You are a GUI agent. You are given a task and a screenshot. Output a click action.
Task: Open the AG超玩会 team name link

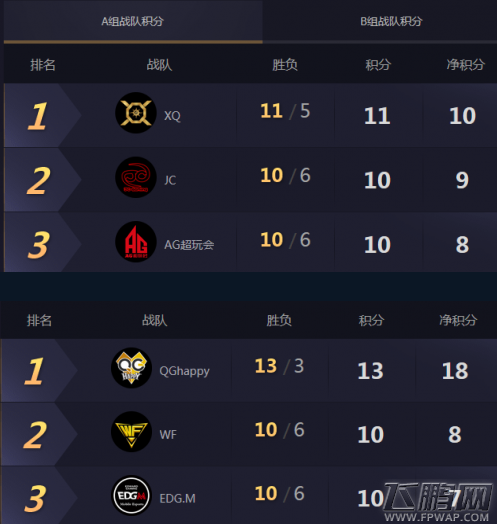coord(189,245)
